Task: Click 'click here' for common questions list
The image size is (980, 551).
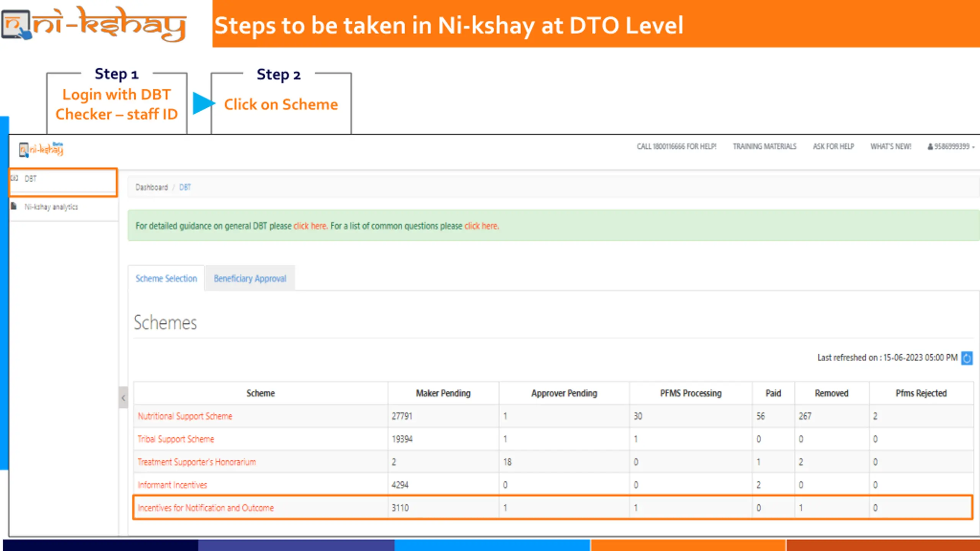Action: (481, 226)
